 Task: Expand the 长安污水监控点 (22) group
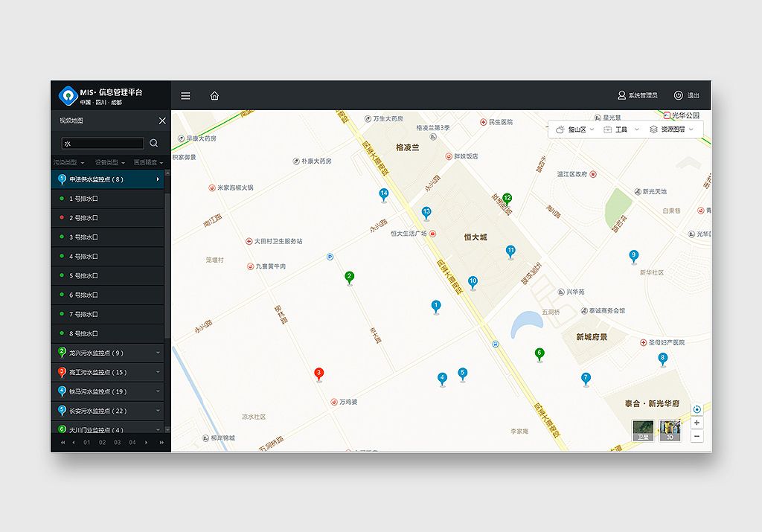tap(107, 411)
